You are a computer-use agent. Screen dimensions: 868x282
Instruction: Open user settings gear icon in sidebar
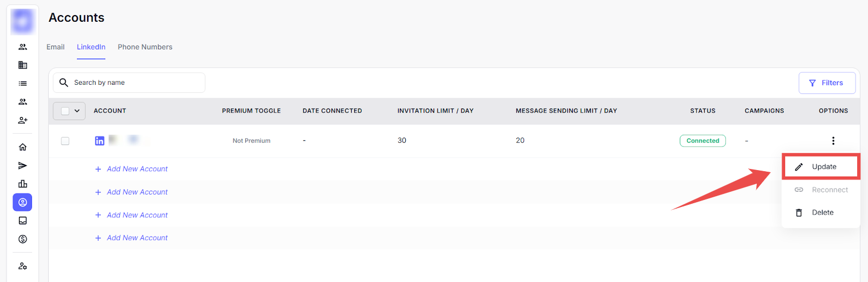pyautogui.click(x=23, y=266)
